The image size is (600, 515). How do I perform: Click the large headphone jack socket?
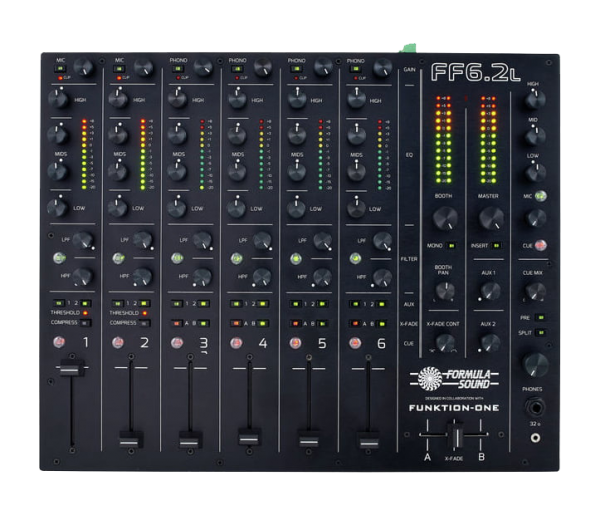(535, 407)
